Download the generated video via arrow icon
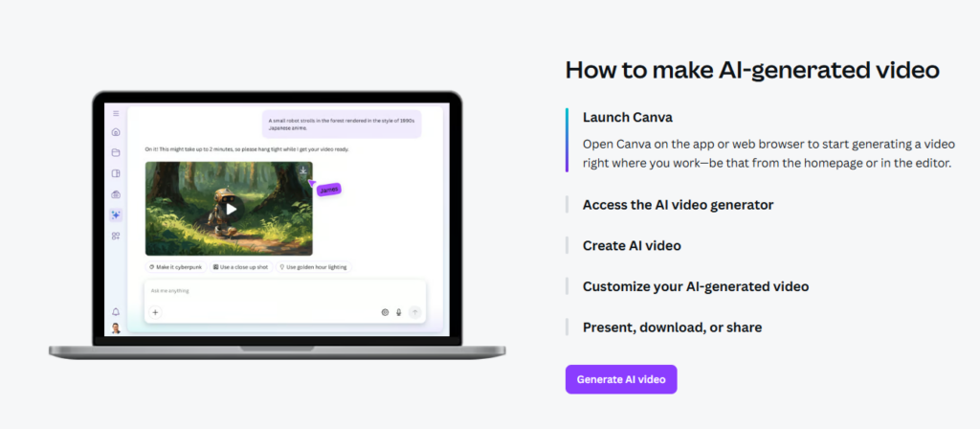Viewport: 980px width, 429px height. click(x=303, y=170)
